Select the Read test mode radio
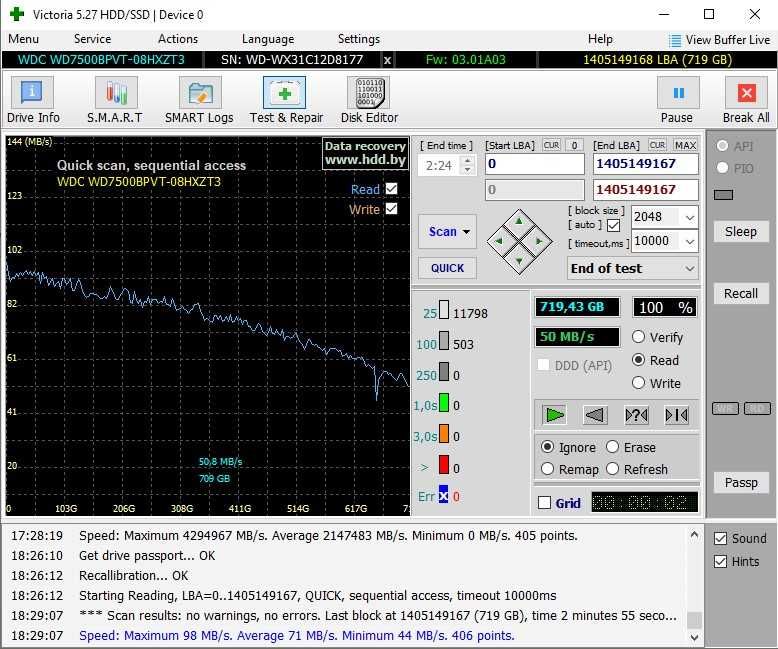 click(639, 360)
